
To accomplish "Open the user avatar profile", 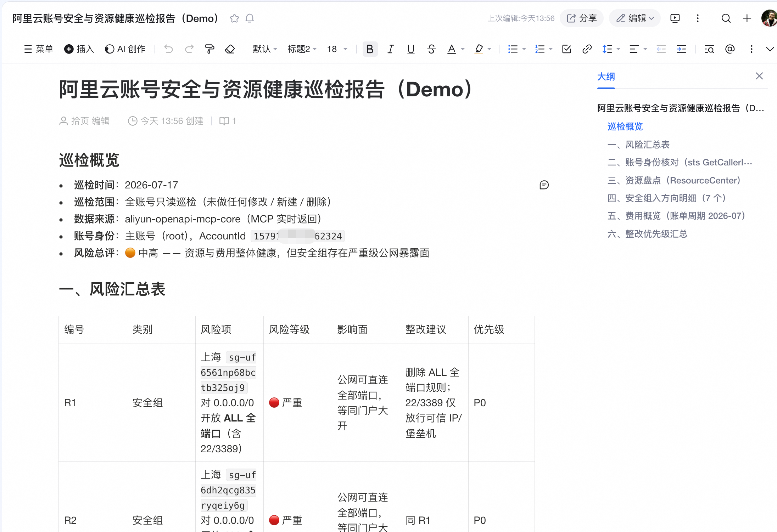I will [x=769, y=18].
